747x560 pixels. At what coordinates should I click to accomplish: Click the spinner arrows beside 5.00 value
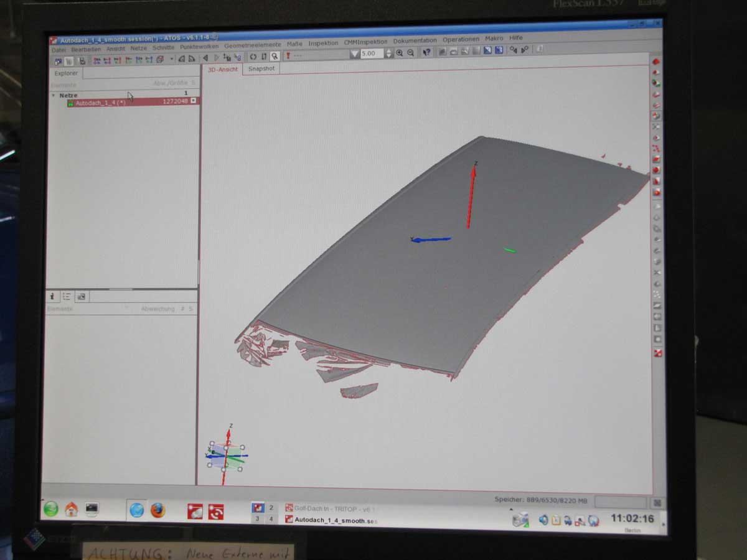[389, 54]
